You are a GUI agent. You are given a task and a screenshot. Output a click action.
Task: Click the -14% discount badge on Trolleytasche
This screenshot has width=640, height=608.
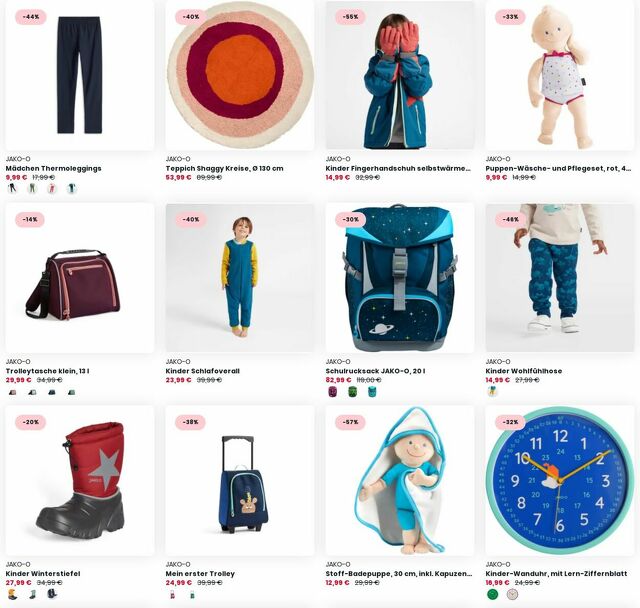click(x=30, y=220)
